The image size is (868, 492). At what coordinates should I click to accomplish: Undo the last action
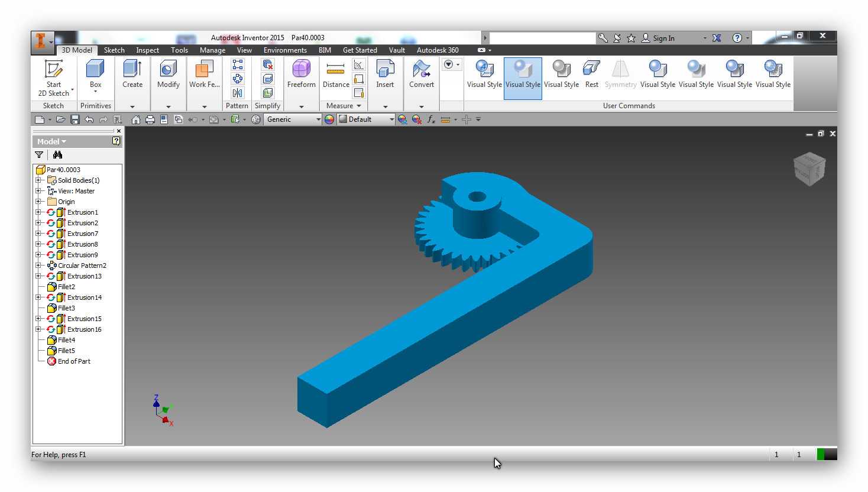pos(89,119)
